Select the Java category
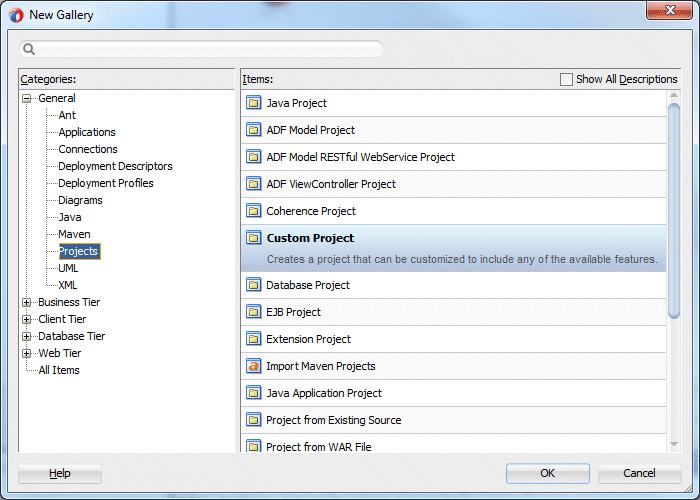The image size is (700, 500). tap(70, 217)
